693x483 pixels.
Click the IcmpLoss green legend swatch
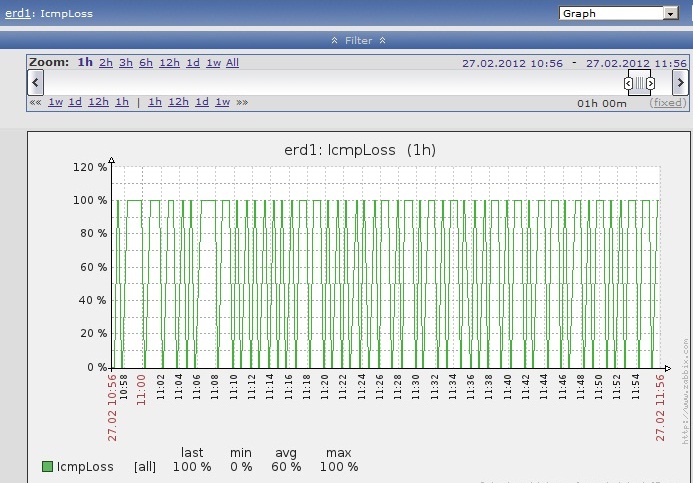[47, 466]
